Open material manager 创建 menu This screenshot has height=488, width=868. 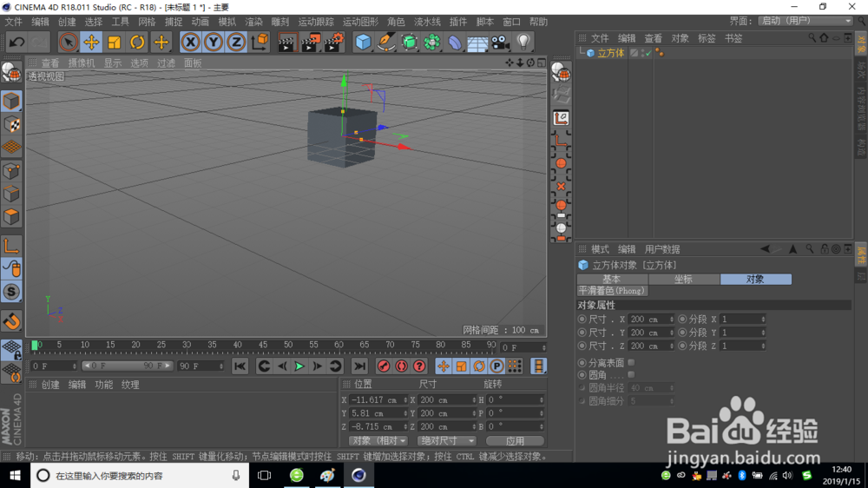click(x=49, y=385)
